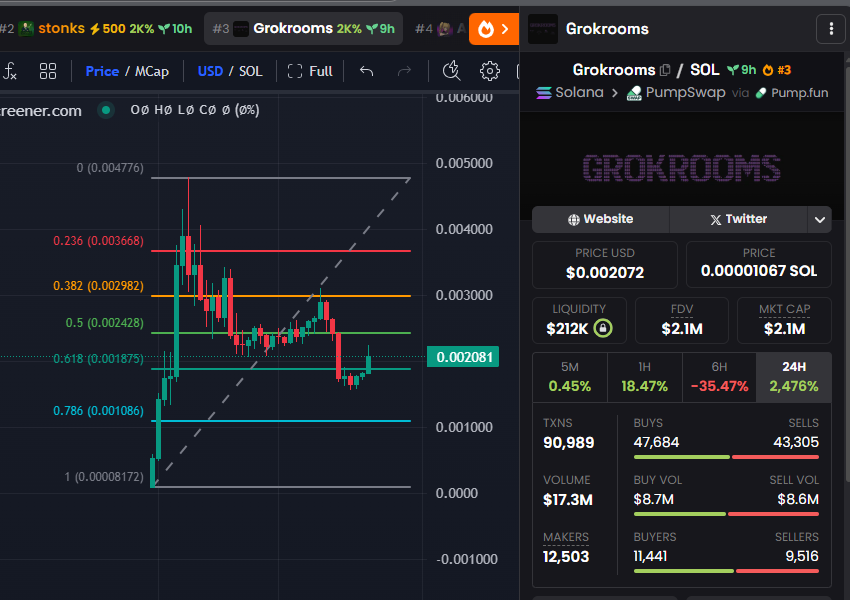Select the 1H timeframe stats tab

tap(645, 378)
